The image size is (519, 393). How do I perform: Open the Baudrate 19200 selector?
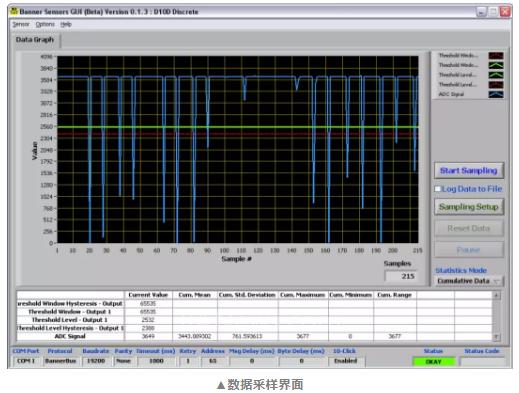point(96,361)
